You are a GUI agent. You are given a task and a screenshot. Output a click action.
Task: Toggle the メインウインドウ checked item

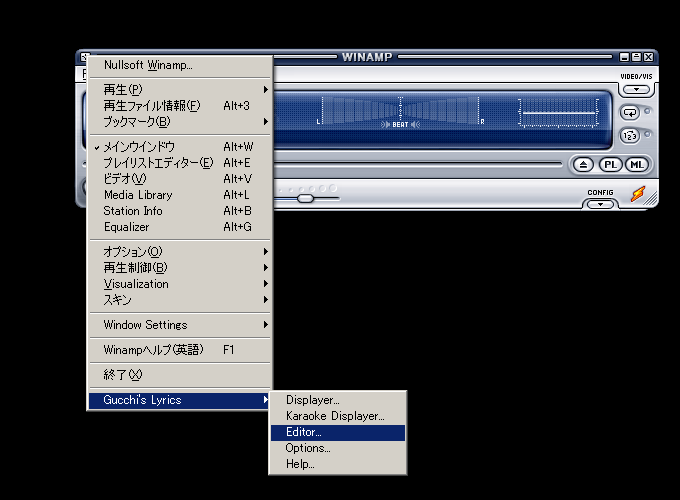pos(180,147)
